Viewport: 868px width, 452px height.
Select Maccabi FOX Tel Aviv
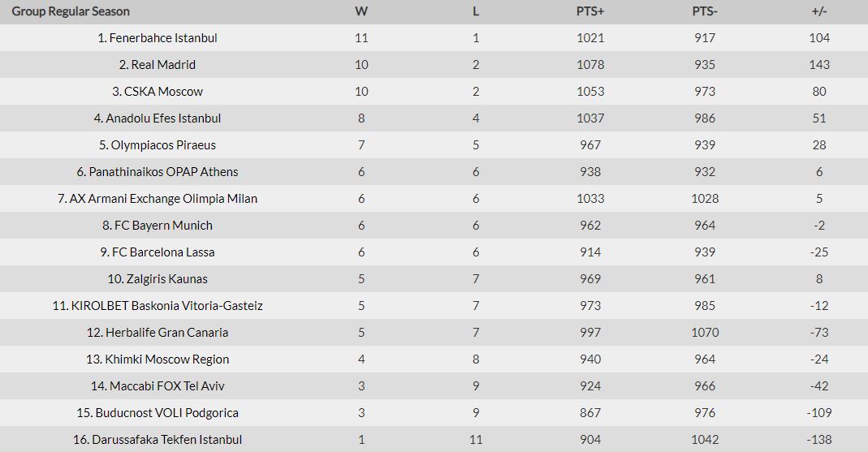pos(158,386)
